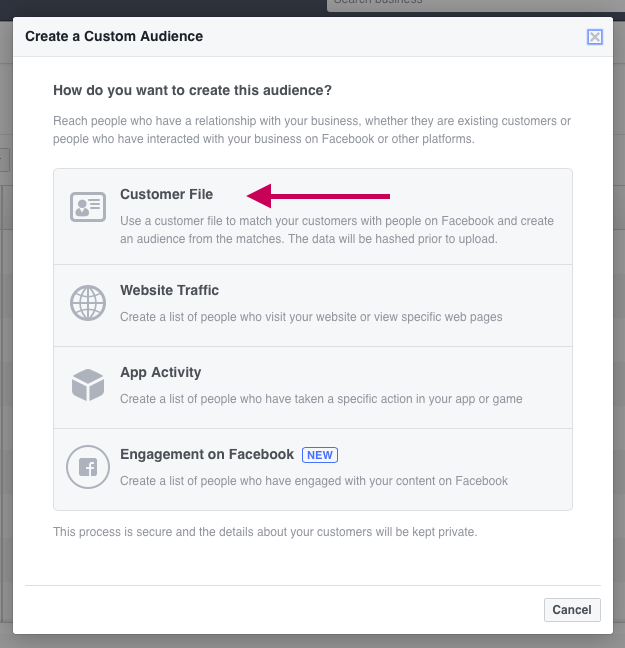Click the Create a Custom Audience header title
625x648 pixels.
tap(114, 36)
